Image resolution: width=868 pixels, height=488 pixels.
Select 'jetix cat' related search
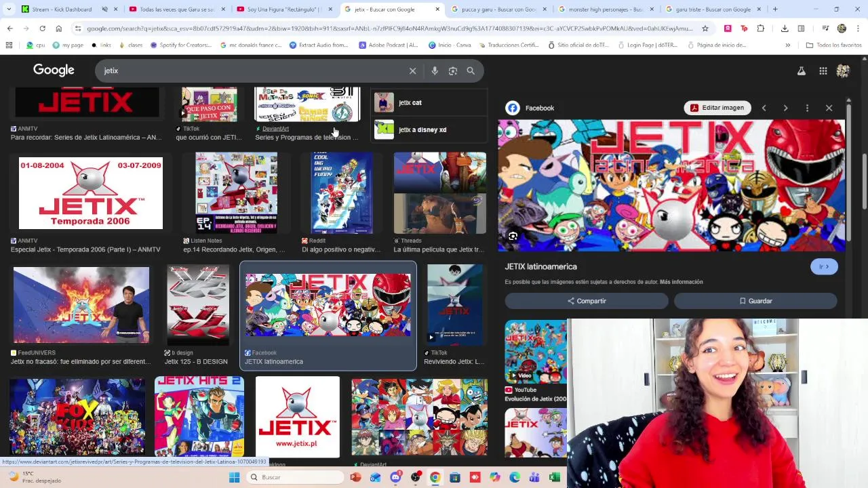click(429, 102)
